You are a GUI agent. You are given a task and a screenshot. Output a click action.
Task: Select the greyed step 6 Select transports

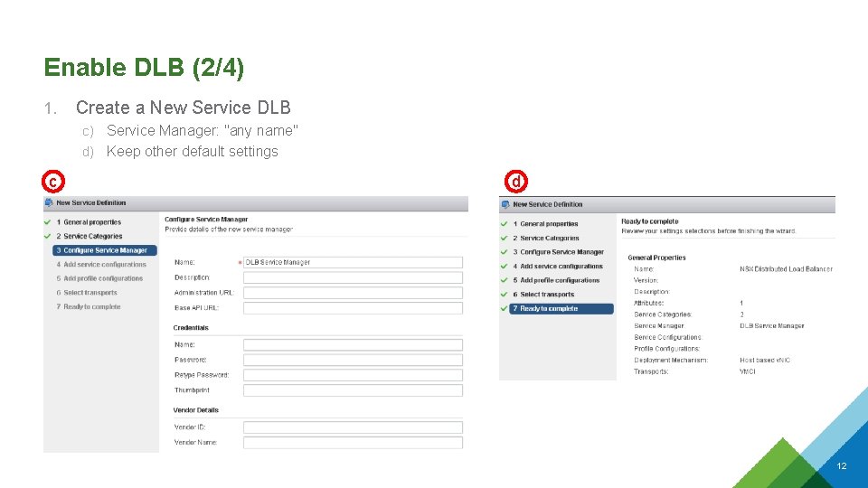[x=87, y=293]
